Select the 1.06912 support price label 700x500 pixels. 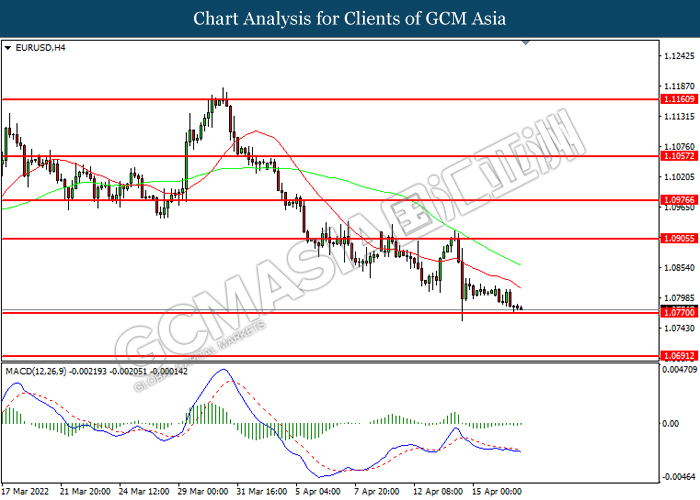[x=678, y=356]
